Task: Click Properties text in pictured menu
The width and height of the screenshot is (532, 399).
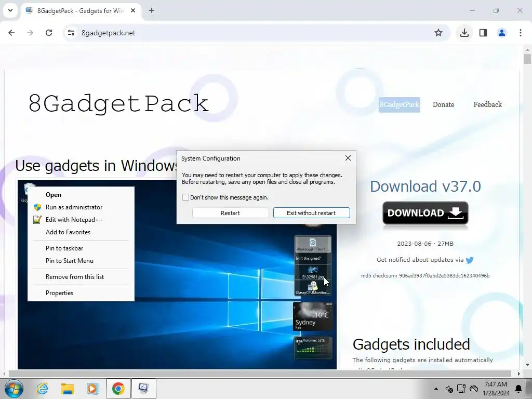Action: tap(59, 293)
